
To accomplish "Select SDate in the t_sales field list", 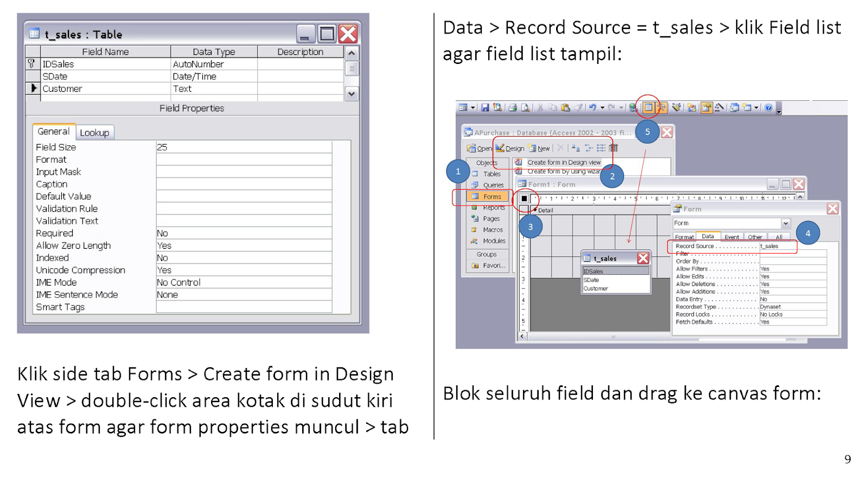I will click(616, 280).
